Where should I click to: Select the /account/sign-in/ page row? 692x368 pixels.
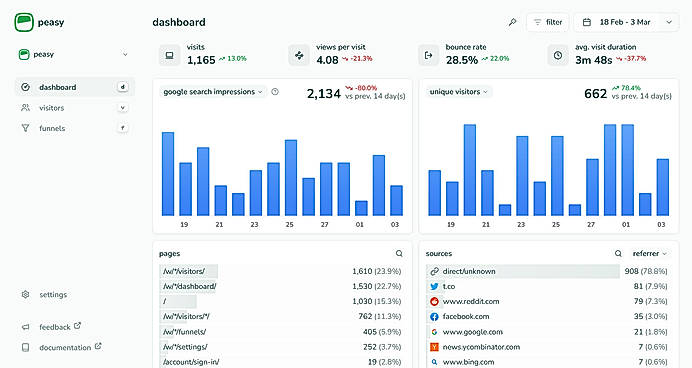pos(282,362)
